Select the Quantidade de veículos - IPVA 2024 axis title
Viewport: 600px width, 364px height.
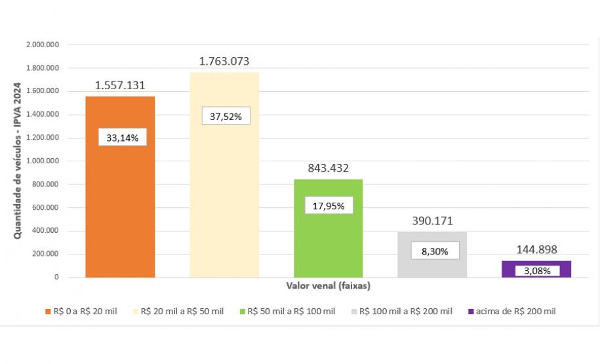coord(18,161)
